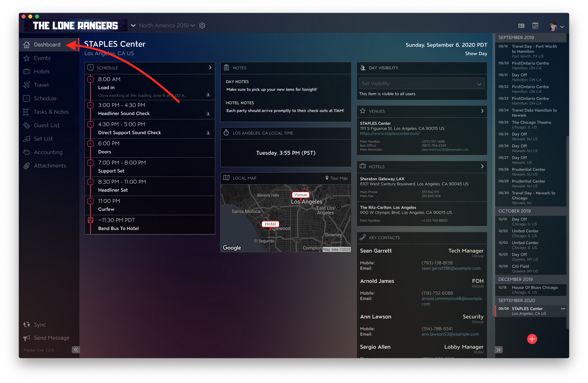Open the contact card icon in the top bar

[521, 26]
